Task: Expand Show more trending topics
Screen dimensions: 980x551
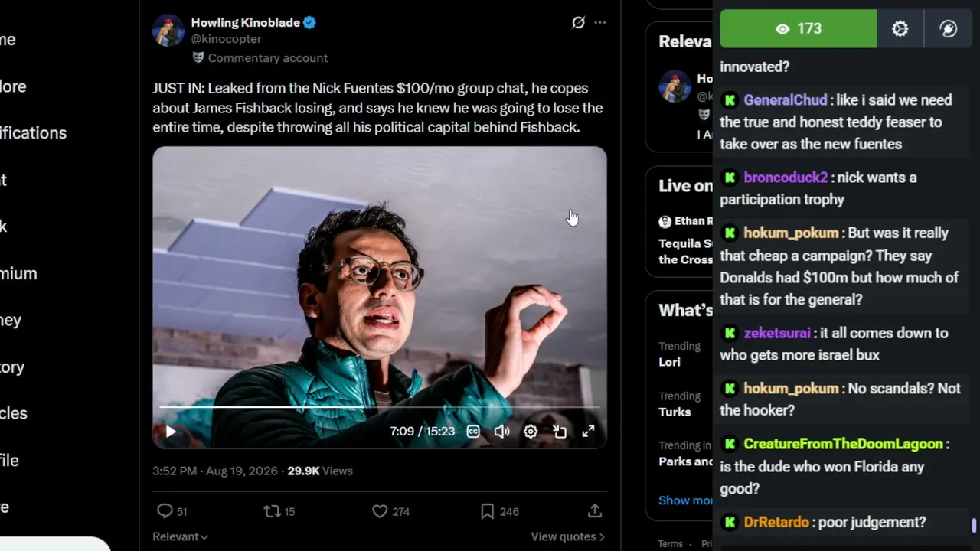Action: coord(685,500)
